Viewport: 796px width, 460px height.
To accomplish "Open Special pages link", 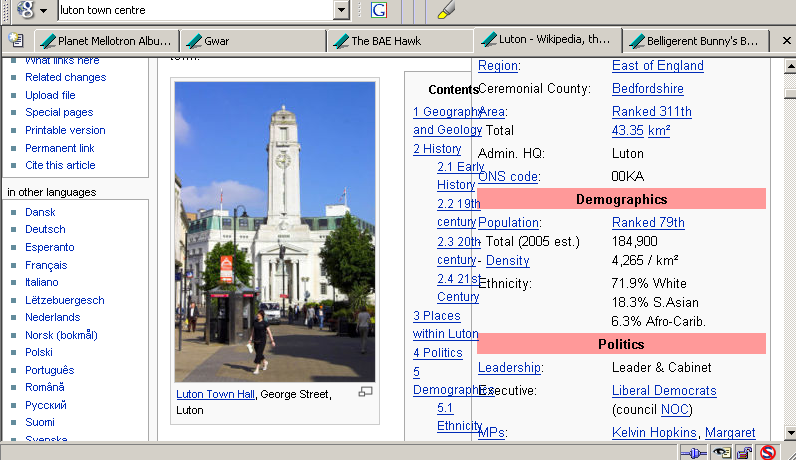I will pyautogui.click(x=59, y=112).
